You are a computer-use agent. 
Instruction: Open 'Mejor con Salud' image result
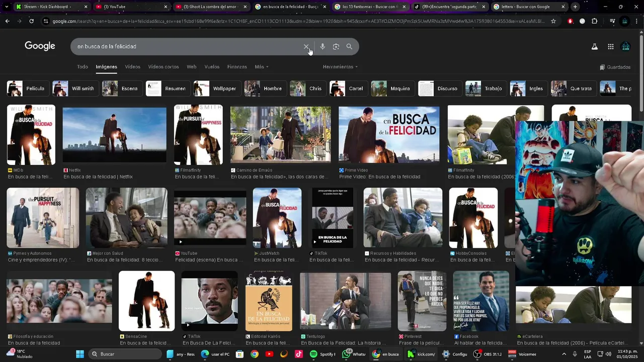126,218
